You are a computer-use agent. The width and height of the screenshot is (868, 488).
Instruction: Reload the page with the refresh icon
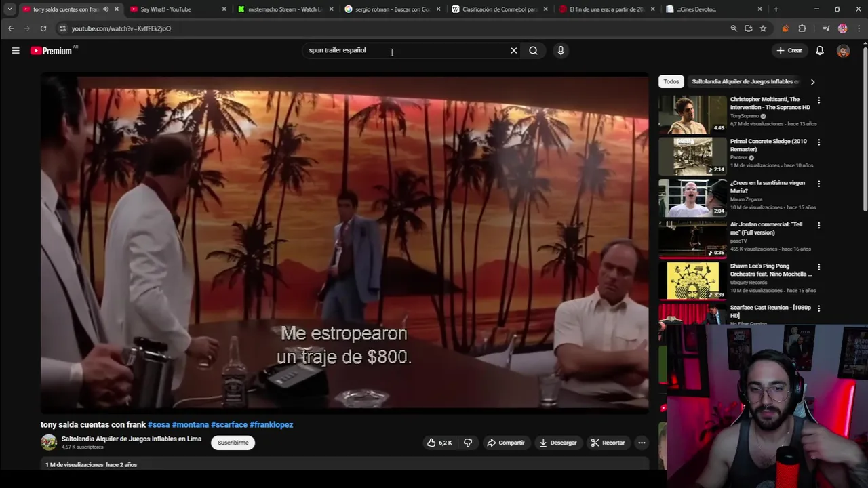point(43,28)
